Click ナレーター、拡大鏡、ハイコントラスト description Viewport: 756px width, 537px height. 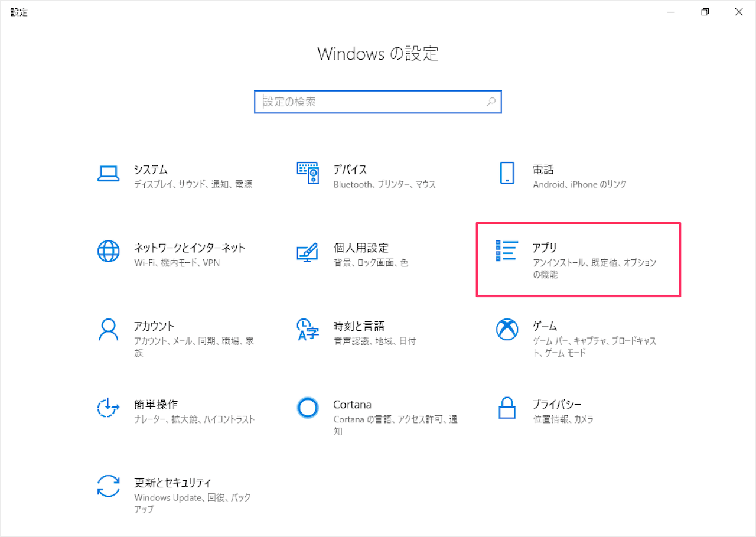(194, 419)
